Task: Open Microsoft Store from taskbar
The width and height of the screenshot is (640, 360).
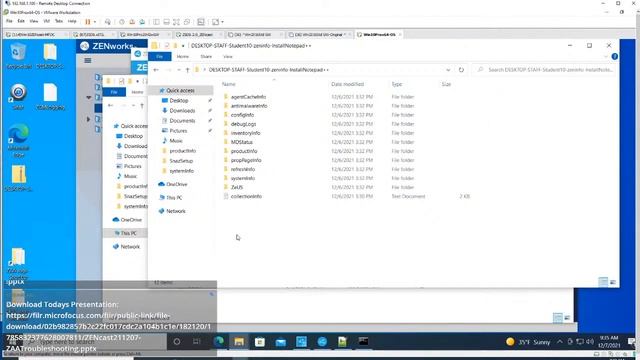Action: coord(260,342)
